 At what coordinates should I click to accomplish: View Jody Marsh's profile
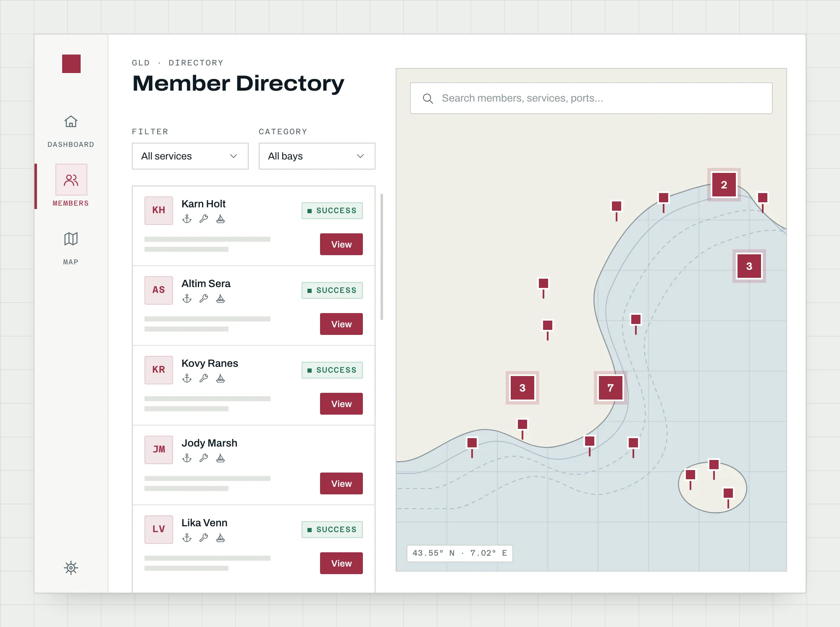coord(341,483)
